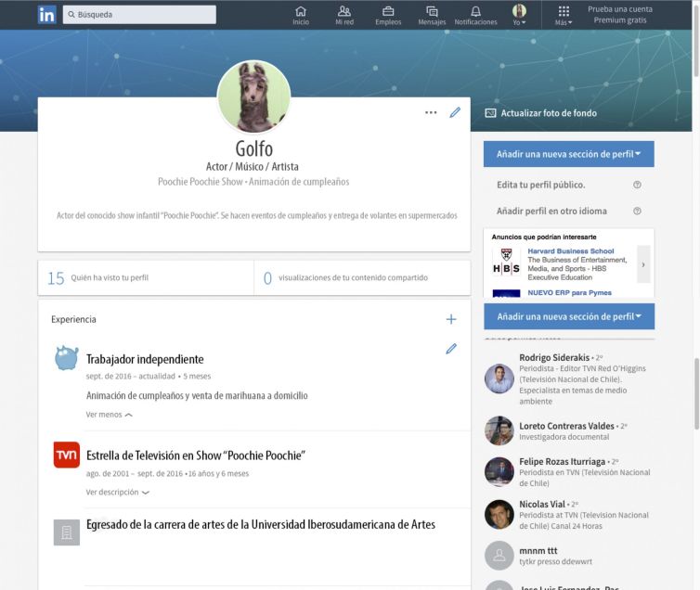Click the three-dots more options icon
Screen dimensions: 700x590
(431, 112)
